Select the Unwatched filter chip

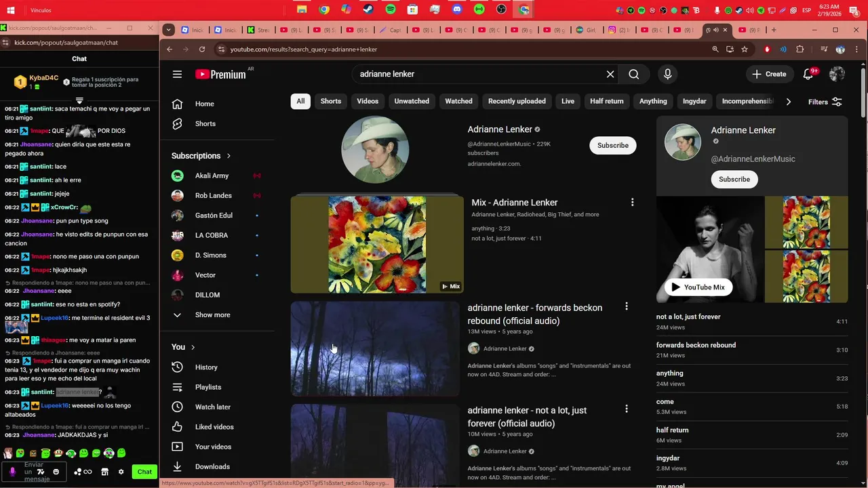412,101
